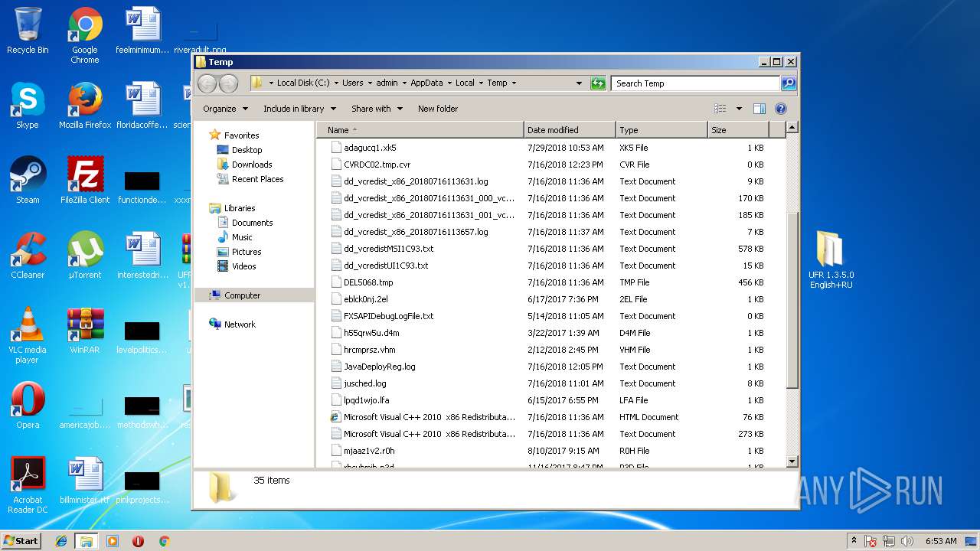Viewport: 980px width, 551px height.
Task: Open Downloads in the navigation pane
Action: point(252,165)
